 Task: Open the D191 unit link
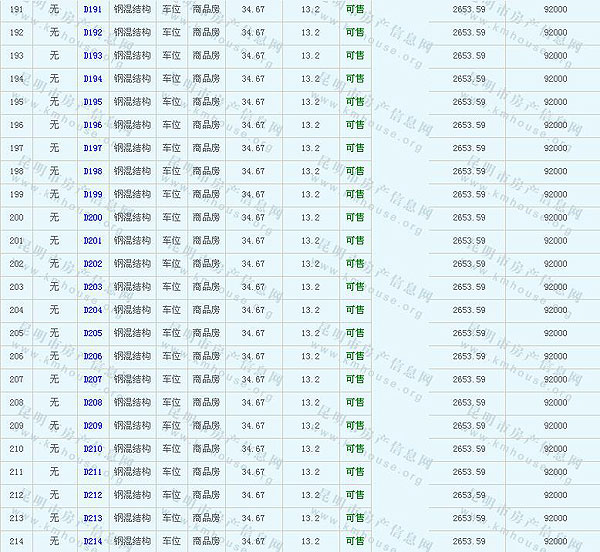coord(93,9)
